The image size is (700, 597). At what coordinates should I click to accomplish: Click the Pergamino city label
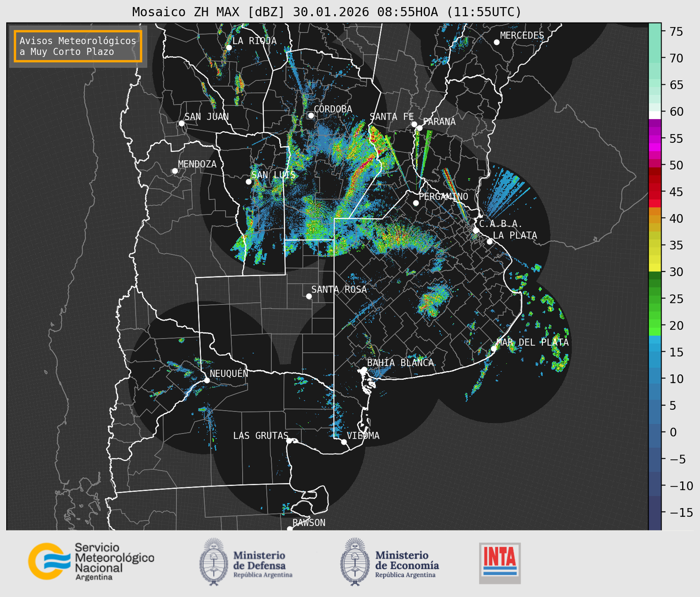(x=443, y=196)
